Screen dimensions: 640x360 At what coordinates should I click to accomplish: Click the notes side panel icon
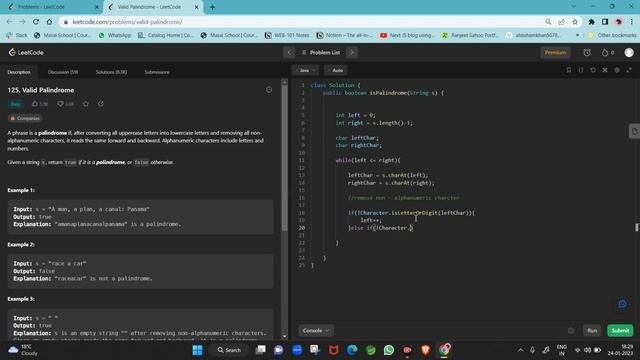634,131
